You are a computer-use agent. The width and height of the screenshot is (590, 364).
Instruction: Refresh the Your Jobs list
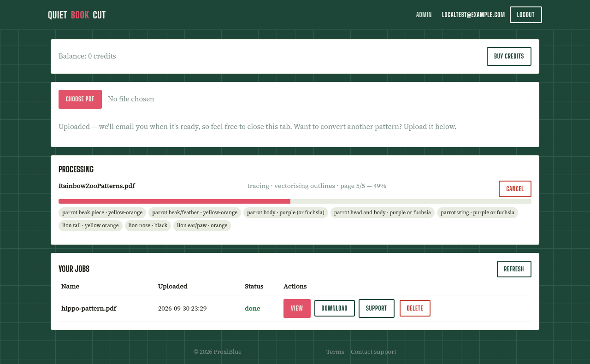tap(514, 269)
